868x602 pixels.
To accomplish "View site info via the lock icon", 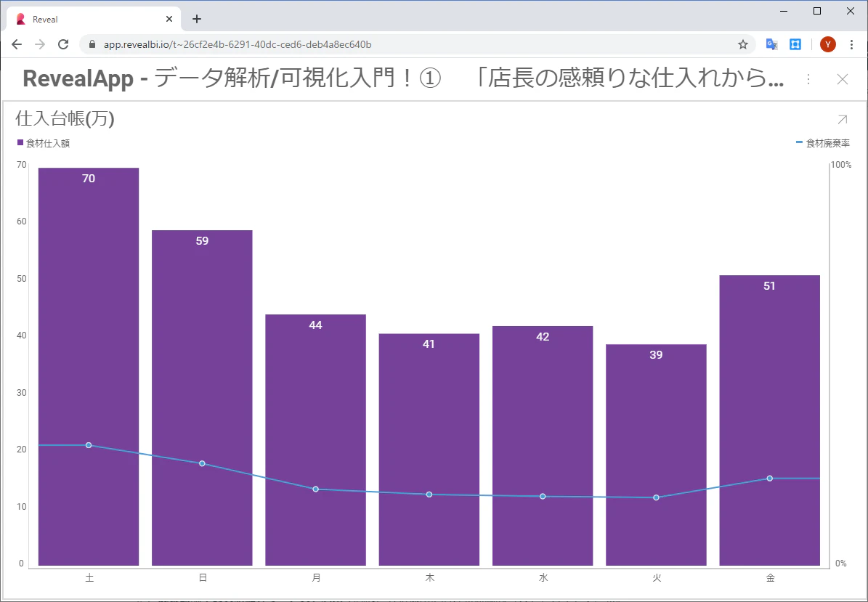I will tap(92, 44).
